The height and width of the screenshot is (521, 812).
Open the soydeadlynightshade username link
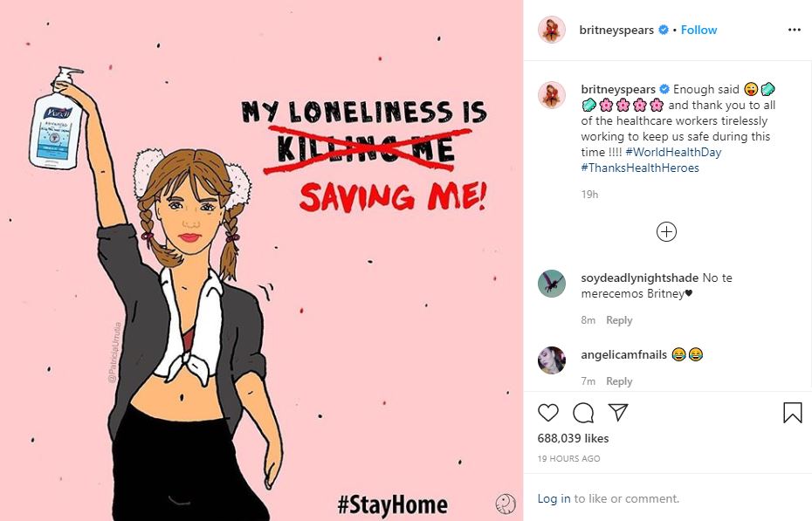[x=639, y=278]
